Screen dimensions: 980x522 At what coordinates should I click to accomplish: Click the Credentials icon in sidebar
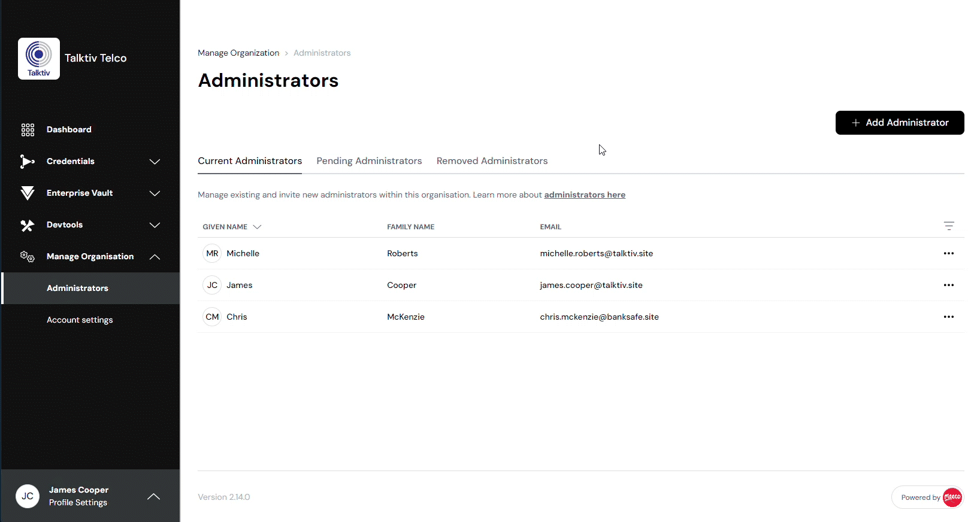click(x=27, y=161)
